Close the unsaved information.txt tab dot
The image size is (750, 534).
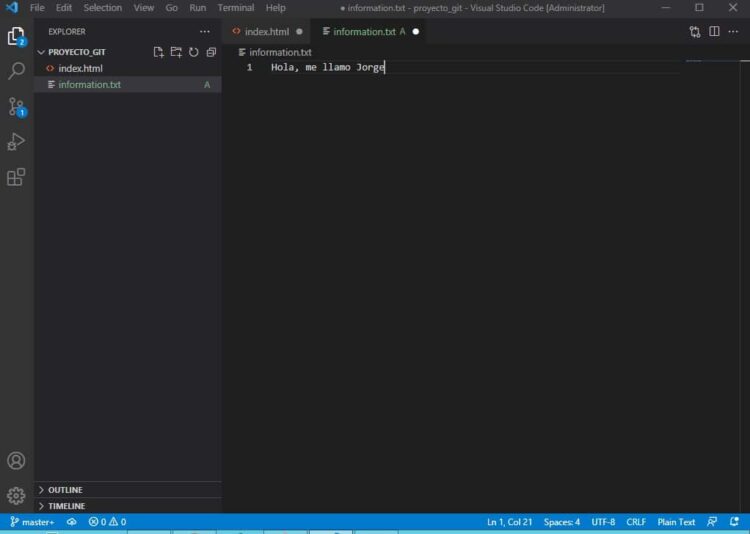pyautogui.click(x=416, y=32)
